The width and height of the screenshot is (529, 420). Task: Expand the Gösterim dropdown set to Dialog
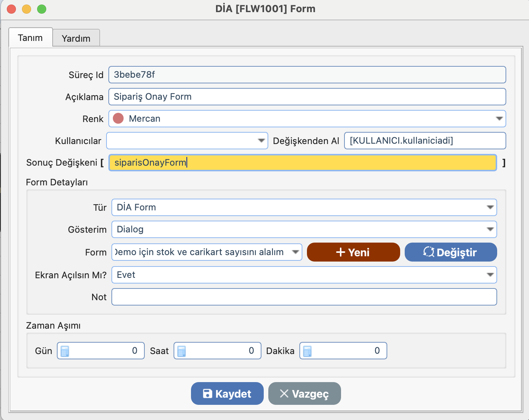[490, 229]
